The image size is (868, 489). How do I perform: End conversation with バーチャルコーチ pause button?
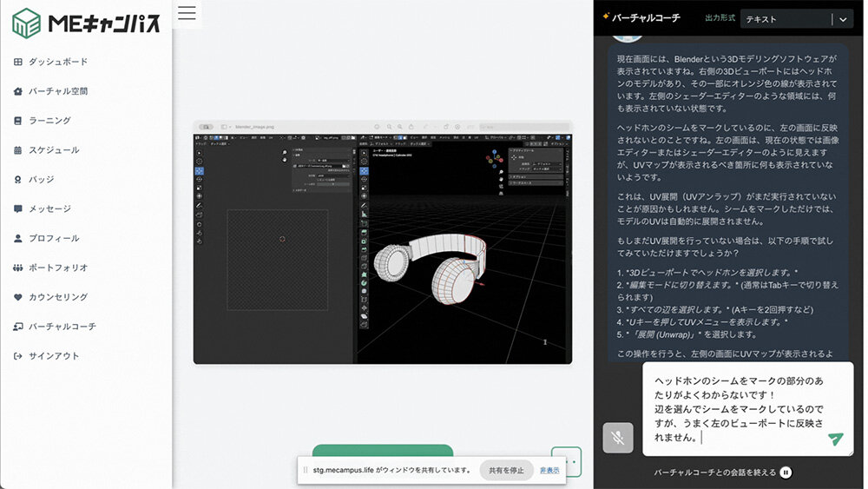tap(786, 472)
